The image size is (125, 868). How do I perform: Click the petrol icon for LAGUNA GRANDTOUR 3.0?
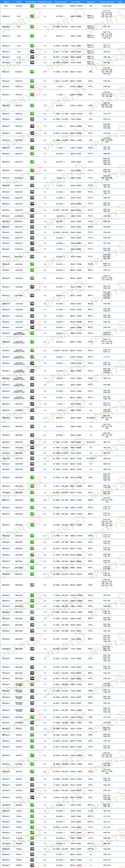(x=32, y=357)
